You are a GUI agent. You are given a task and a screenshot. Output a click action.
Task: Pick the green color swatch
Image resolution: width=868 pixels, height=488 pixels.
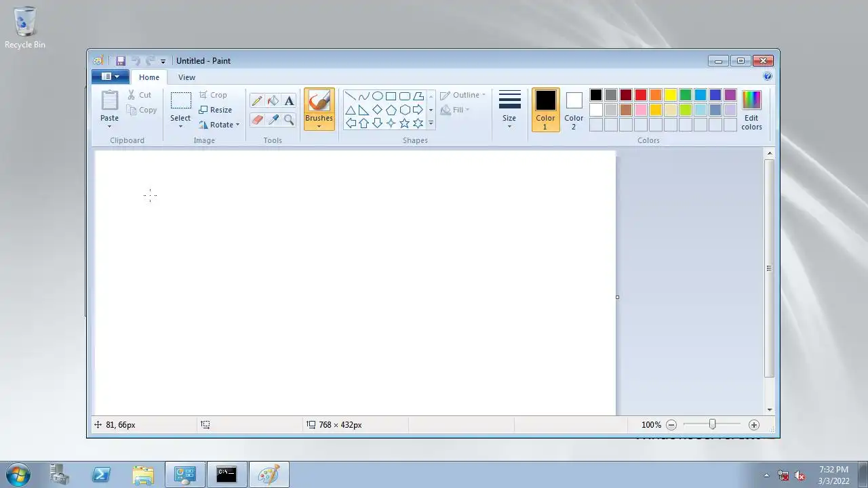pyautogui.click(x=686, y=95)
